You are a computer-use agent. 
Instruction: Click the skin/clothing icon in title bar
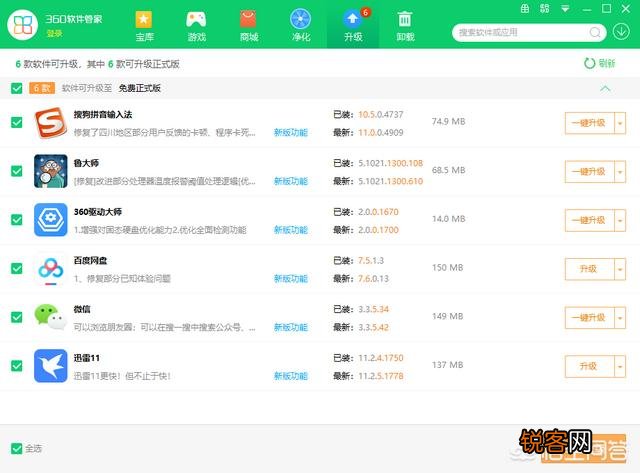point(525,8)
